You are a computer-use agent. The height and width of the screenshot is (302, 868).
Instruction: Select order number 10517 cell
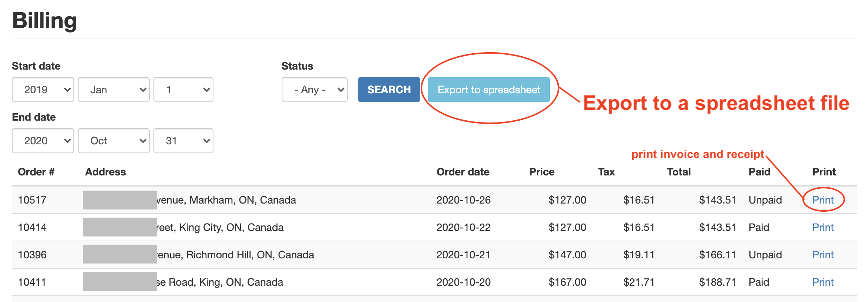pos(32,200)
